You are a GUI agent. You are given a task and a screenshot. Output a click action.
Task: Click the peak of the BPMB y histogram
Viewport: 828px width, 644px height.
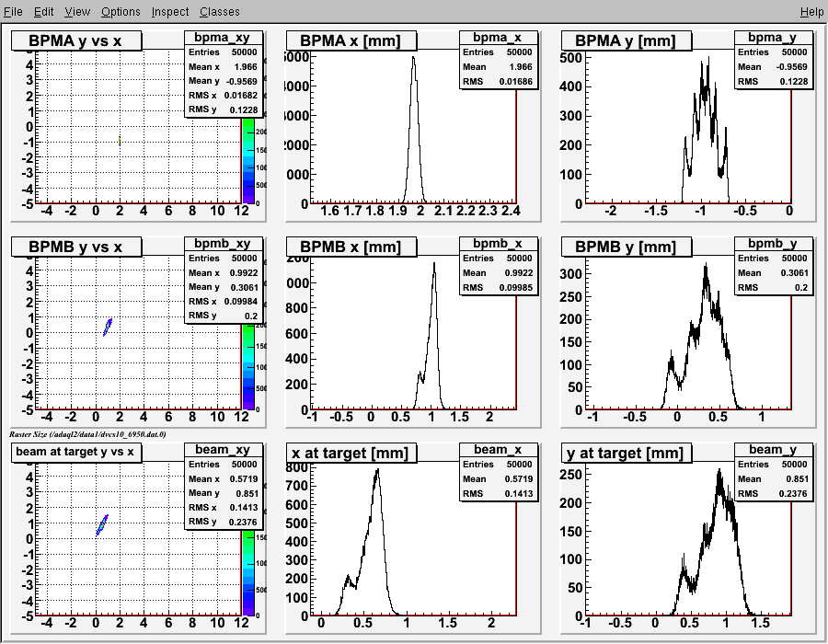pyautogui.click(x=706, y=265)
